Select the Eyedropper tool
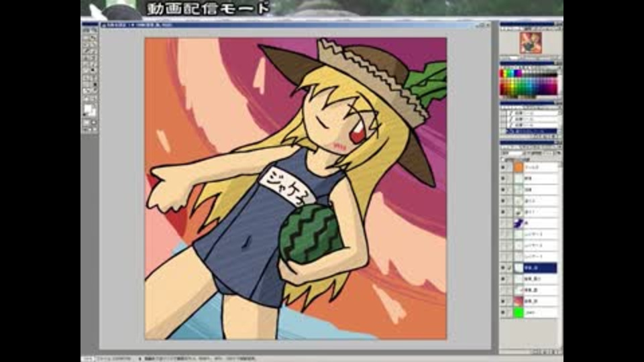Viewport: 644px width, 362px height. point(94,90)
